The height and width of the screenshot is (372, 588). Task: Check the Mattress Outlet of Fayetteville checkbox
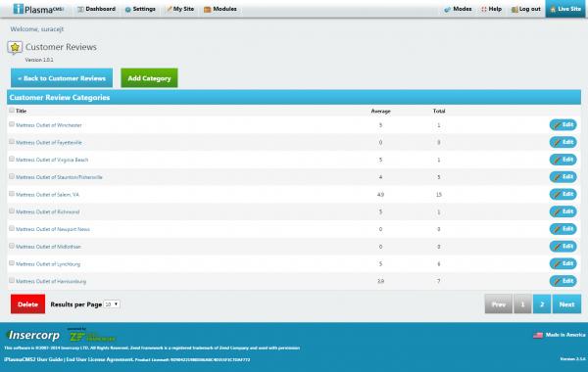tap(12, 142)
